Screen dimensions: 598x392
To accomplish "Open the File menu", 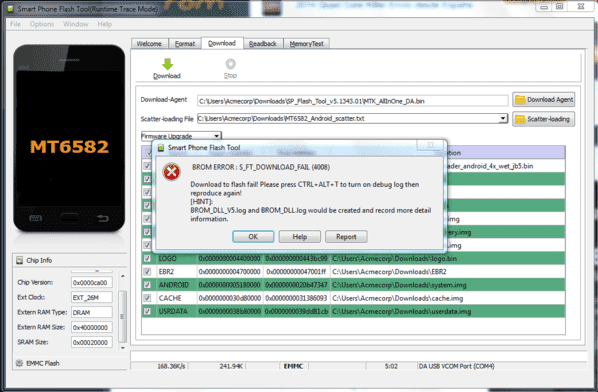I will [15, 24].
